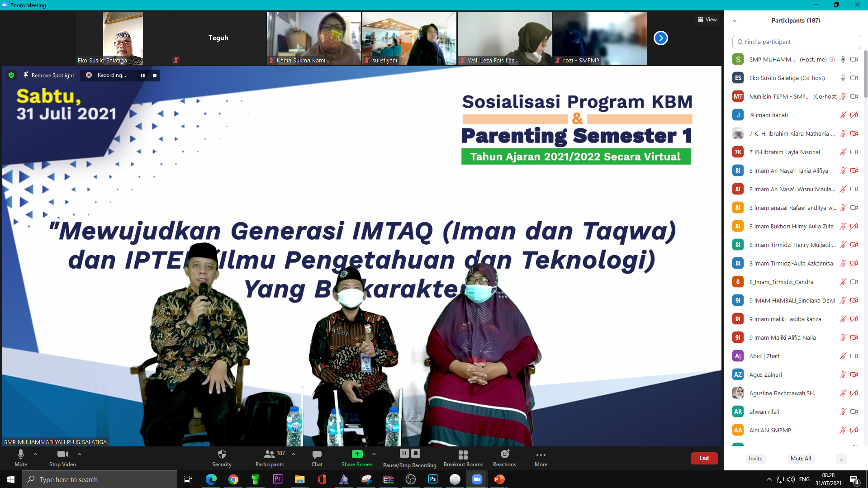This screenshot has width=868, height=488.
Task: Open Breakout Rooms
Action: 463,455
